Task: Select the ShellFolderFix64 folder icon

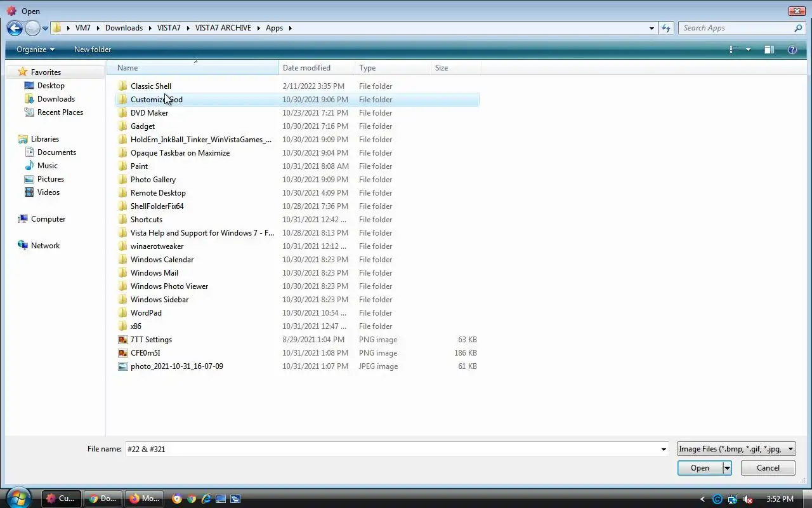Action: tap(123, 206)
